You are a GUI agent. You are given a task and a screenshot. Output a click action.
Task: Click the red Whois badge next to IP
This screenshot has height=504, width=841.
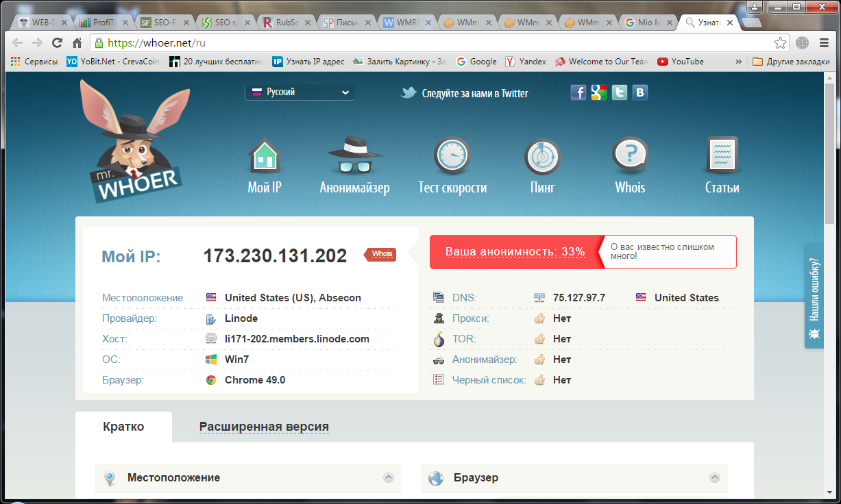(381, 254)
